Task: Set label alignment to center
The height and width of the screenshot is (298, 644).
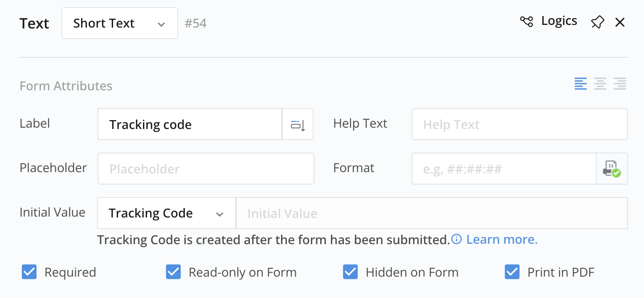Action: tap(600, 84)
